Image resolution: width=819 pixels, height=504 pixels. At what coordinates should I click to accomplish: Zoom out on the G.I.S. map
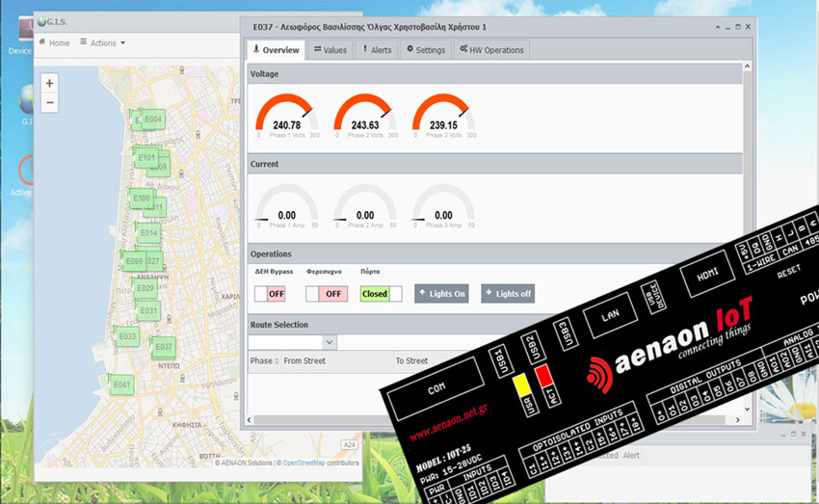[x=49, y=102]
